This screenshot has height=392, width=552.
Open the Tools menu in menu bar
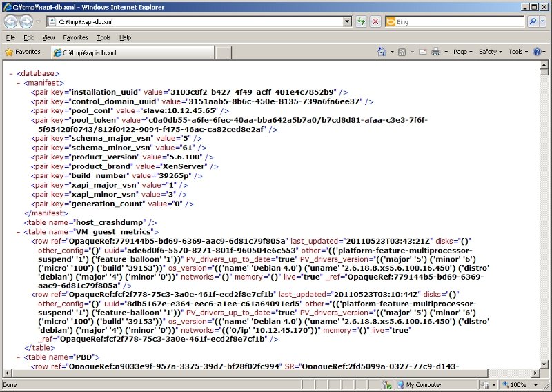(103, 37)
